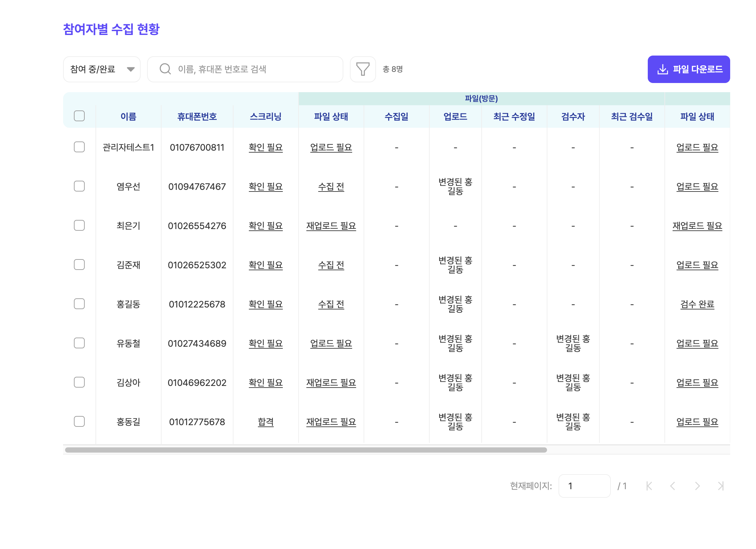Click the 최근 검수일 column header
Image resolution: width=756 pixels, height=549 pixels.
pyautogui.click(x=632, y=117)
